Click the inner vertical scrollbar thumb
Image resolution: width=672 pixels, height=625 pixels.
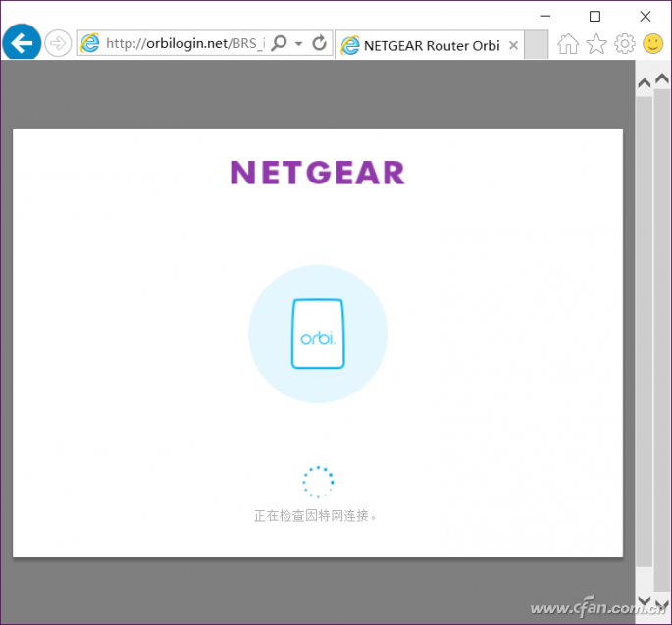pos(645,332)
